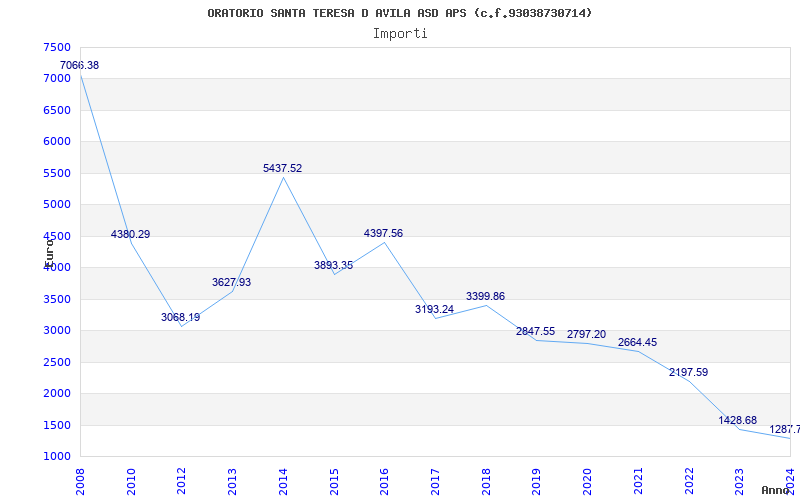Click the 2018 x-axis year label

click(486, 481)
